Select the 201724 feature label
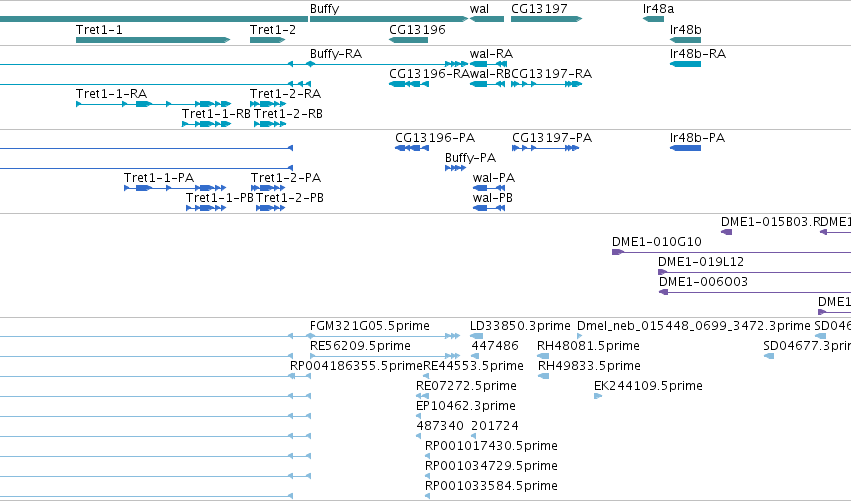Image resolution: width=851 pixels, height=501 pixels. pyautogui.click(x=495, y=426)
